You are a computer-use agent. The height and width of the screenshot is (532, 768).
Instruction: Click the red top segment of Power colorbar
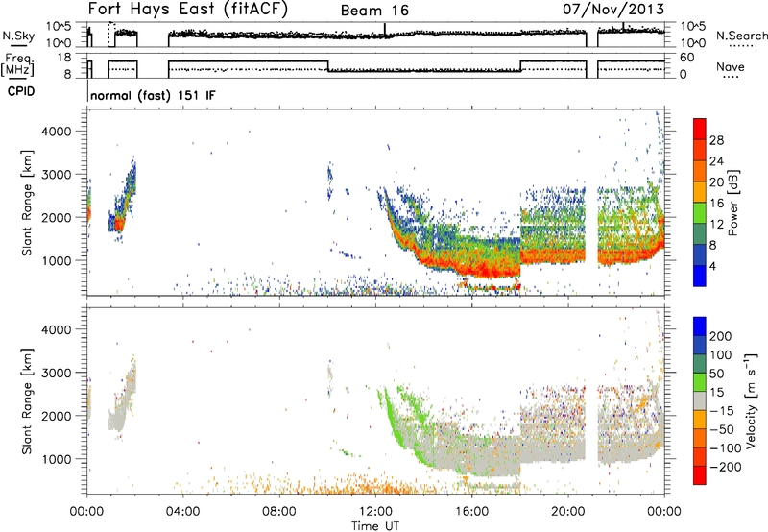pyautogui.click(x=700, y=129)
